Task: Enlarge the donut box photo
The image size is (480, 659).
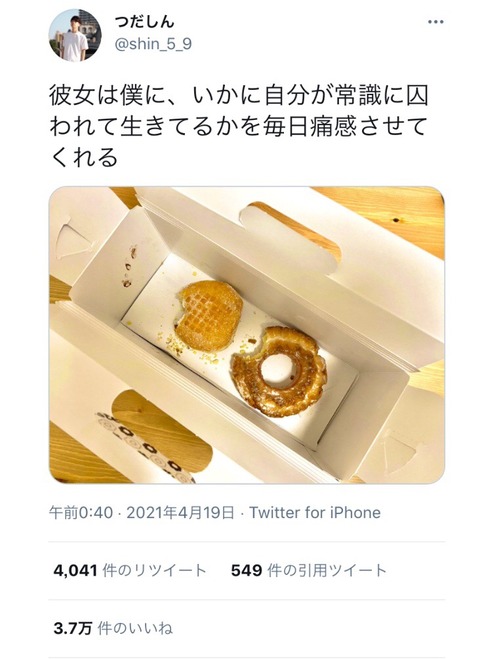Action: (247, 335)
